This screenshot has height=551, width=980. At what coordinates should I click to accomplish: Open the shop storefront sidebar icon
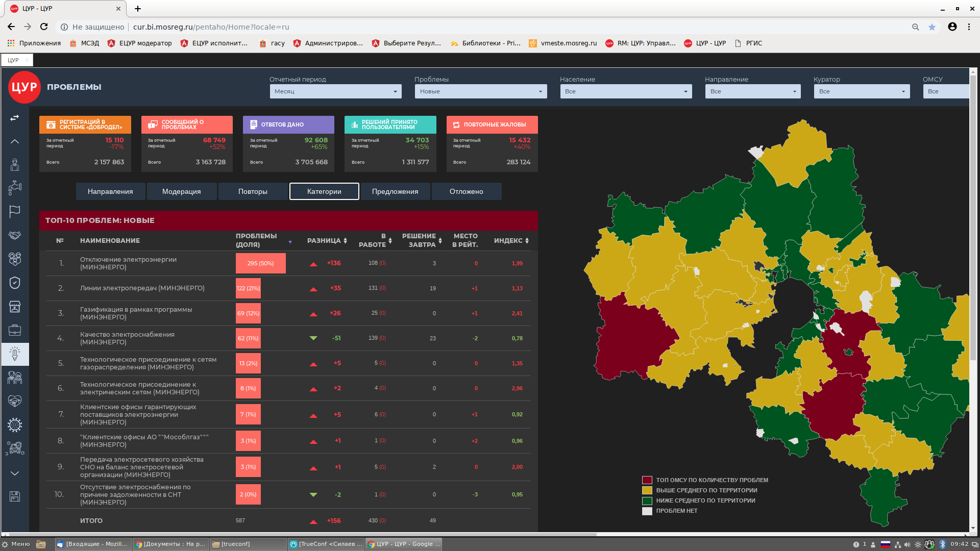click(x=15, y=307)
